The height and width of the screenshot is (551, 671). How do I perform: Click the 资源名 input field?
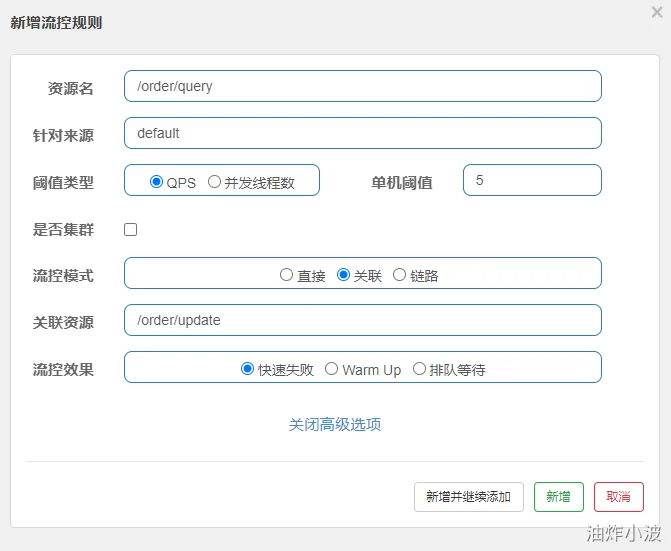[x=362, y=86]
